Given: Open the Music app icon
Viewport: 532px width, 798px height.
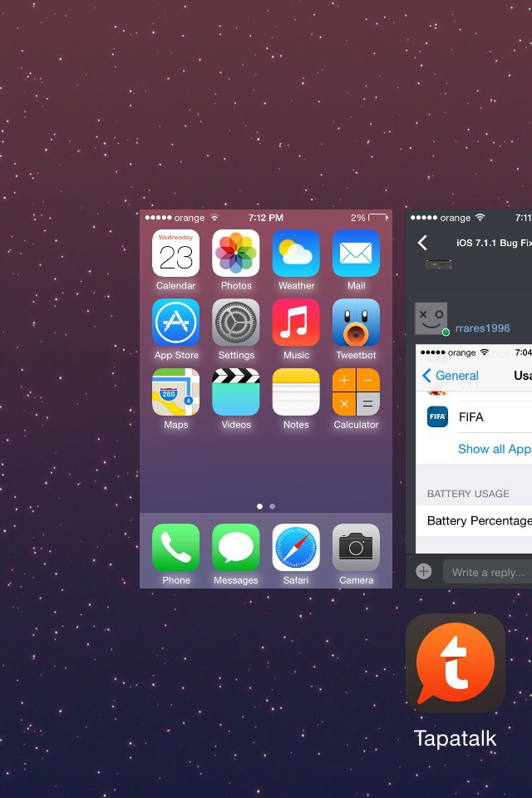Looking at the screenshot, I should (x=296, y=323).
